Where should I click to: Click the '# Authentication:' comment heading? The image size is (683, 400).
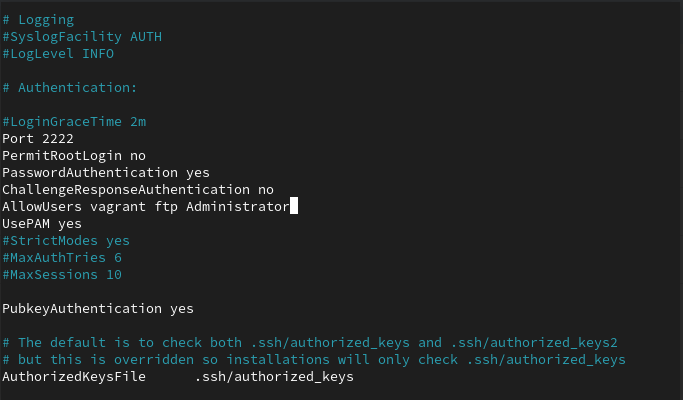(x=69, y=88)
